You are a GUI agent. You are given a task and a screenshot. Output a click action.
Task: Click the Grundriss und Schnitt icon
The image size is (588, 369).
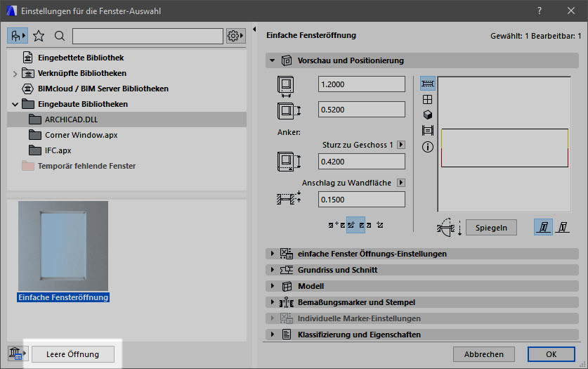[x=287, y=270]
